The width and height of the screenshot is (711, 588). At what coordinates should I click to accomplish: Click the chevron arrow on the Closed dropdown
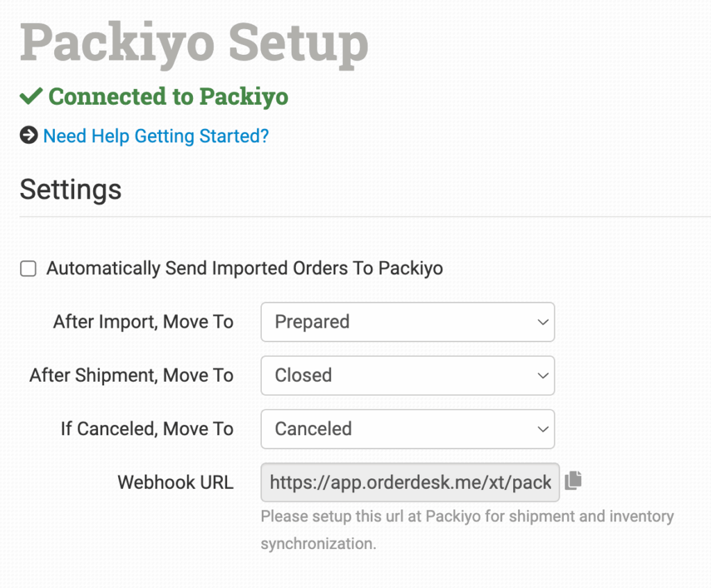[x=542, y=376]
